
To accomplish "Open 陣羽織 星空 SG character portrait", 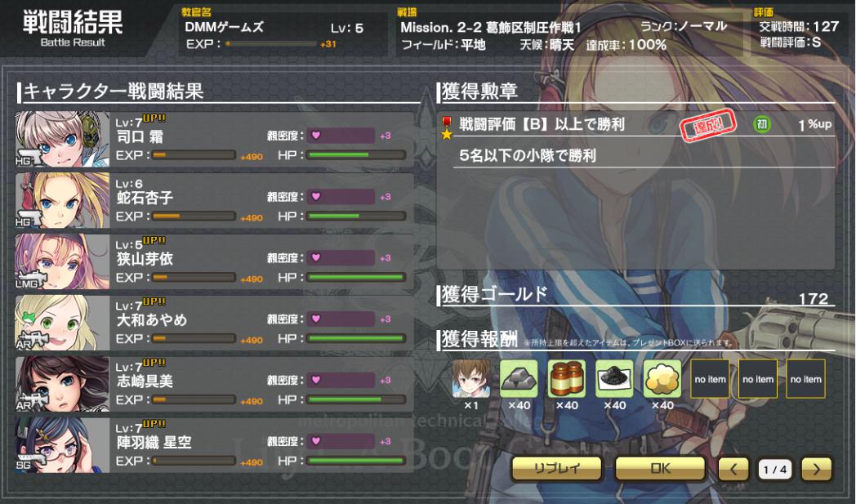I will click(62, 445).
